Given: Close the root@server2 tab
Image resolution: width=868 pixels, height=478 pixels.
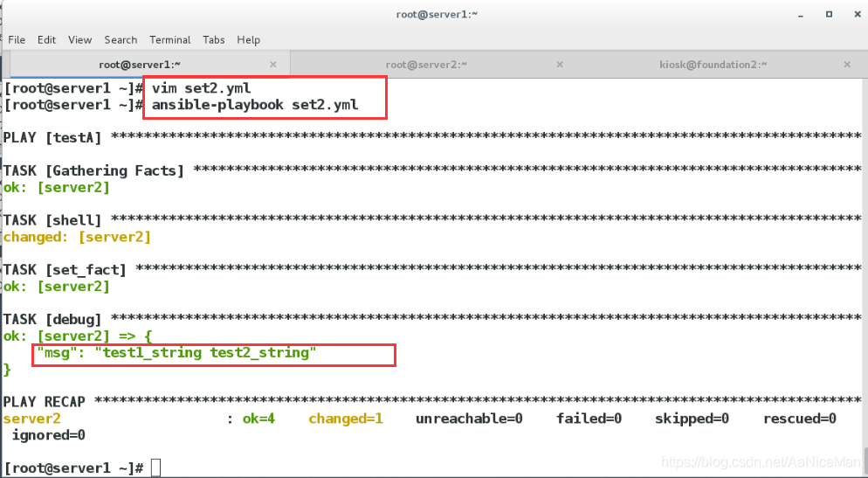Looking at the screenshot, I should tap(560, 65).
